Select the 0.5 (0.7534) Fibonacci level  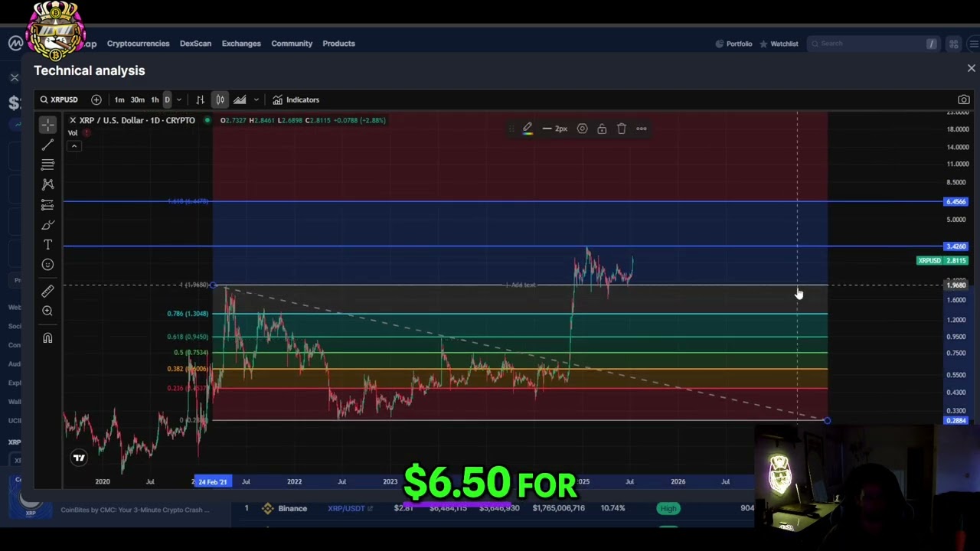[191, 353]
